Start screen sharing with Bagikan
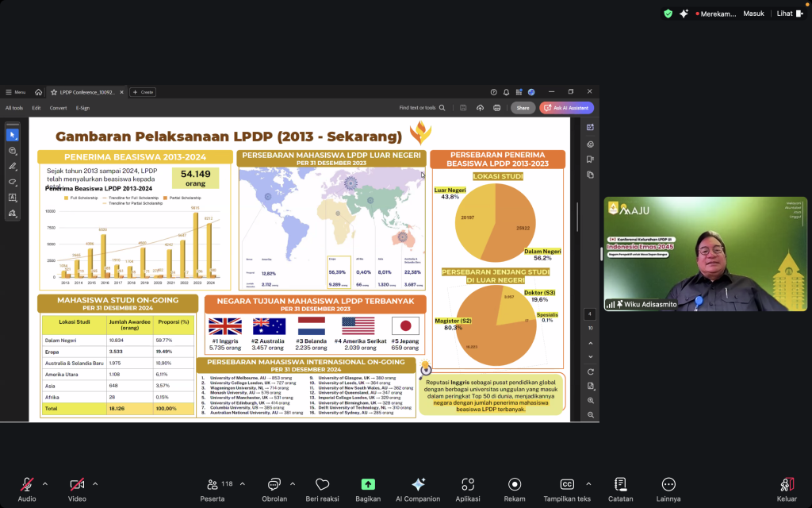Viewport: 812px width, 508px height. click(x=368, y=485)
